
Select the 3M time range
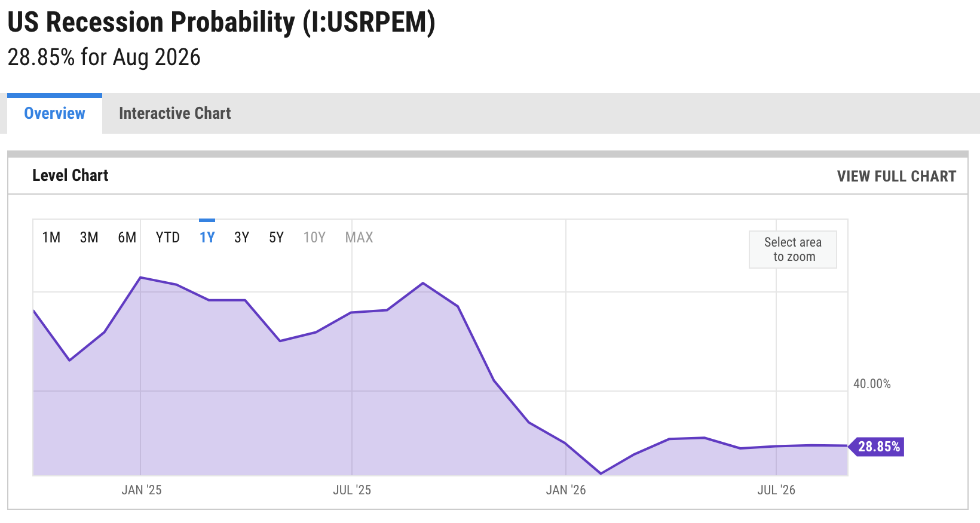(x=89, y=238)
